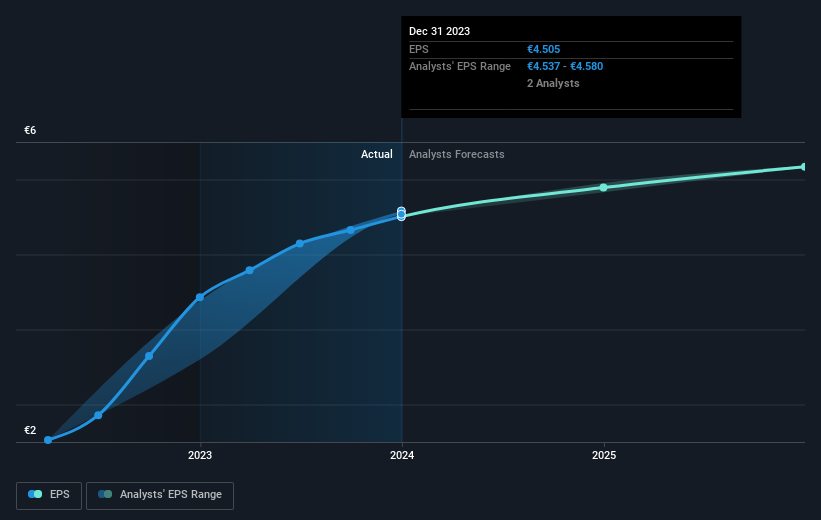Click the €2 y-axis label
The image size is (821, 520).
30,430
